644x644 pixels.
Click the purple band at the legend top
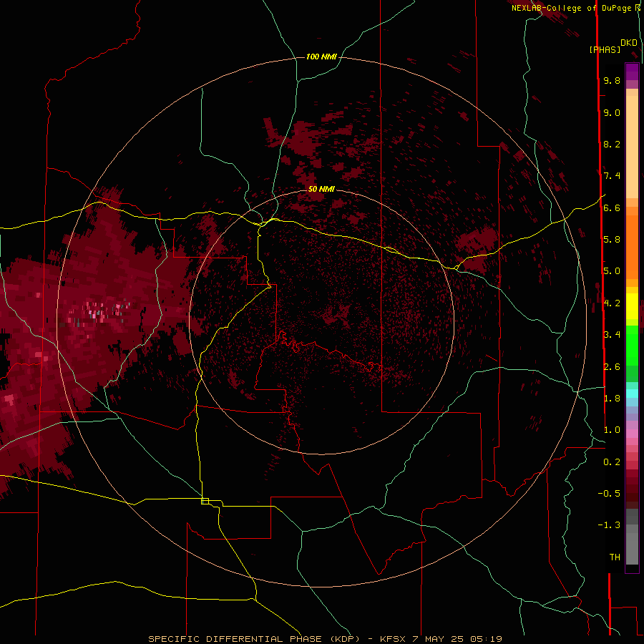click(632, 72)
